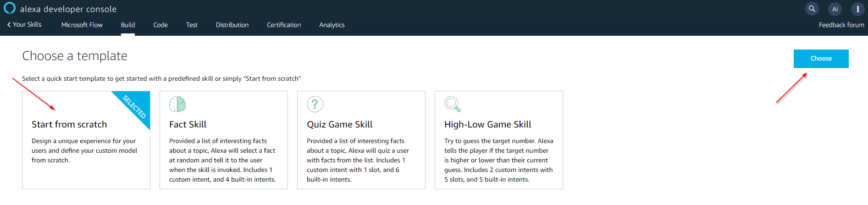Click the Quiz Game question mark icon
868x205 pixels.
click(315, 104)
